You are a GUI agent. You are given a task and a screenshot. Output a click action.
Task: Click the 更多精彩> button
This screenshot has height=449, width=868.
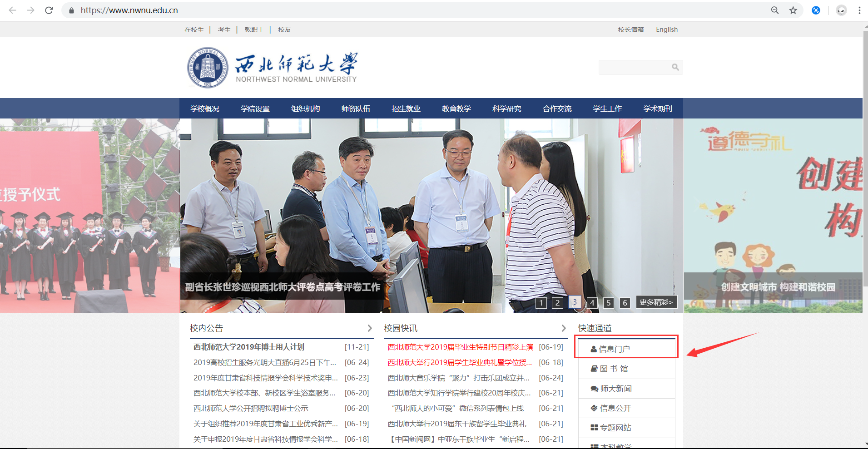656,302
